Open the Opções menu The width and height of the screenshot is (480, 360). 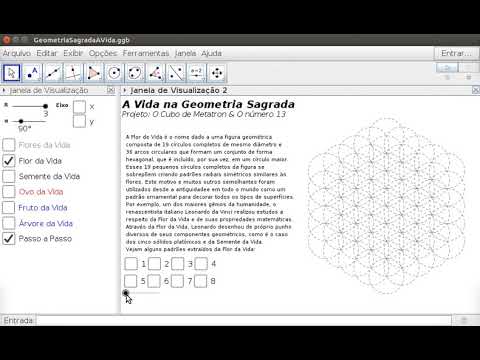point(103,53)
